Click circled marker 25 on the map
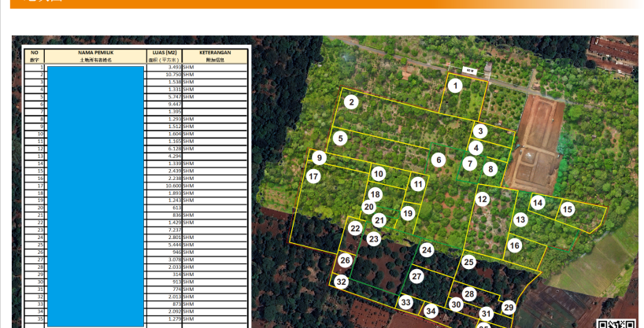644x328 pixels. pyautogui.click(x=468, y=262)
